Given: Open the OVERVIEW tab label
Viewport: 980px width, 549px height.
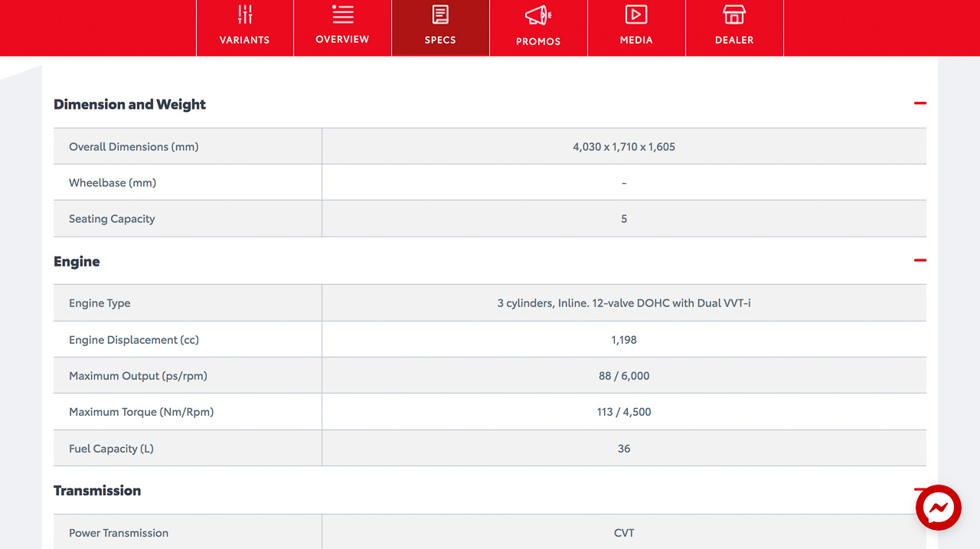Looking at the screenshot, I should pyautogui.click(x=342, y=39).
